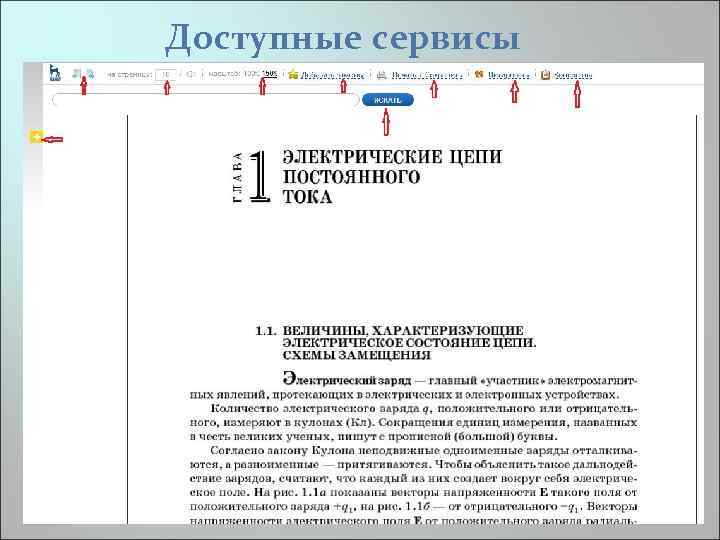Click the blue ИСКАТЬ search button

click(x=388, y=100)
